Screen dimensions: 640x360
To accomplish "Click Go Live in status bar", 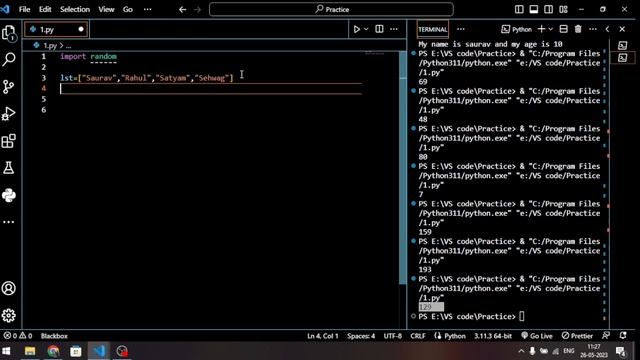I will tap(537, 336).
